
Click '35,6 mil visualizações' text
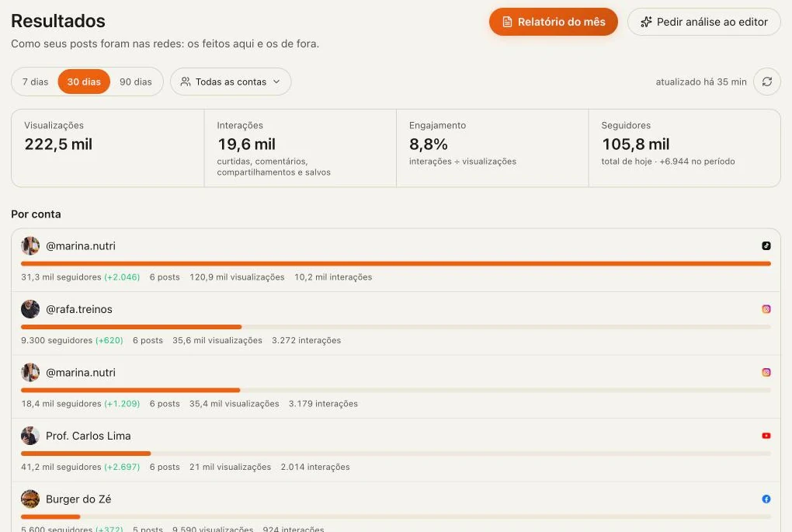coord(217,340)
